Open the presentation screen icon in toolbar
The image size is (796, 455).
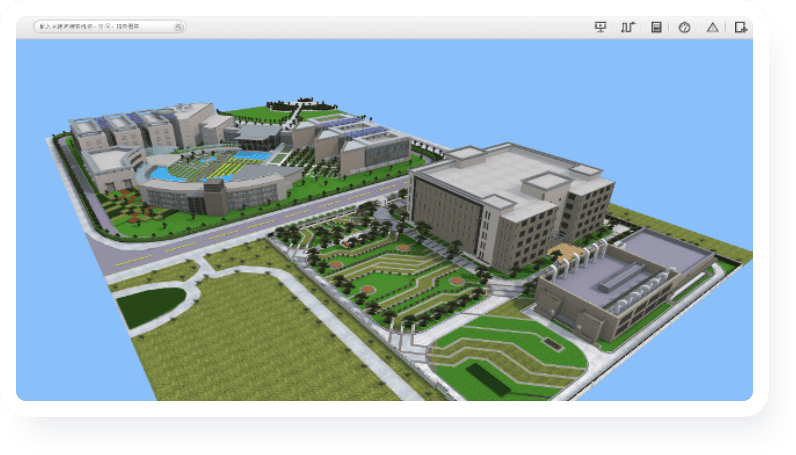coord(600,27)
